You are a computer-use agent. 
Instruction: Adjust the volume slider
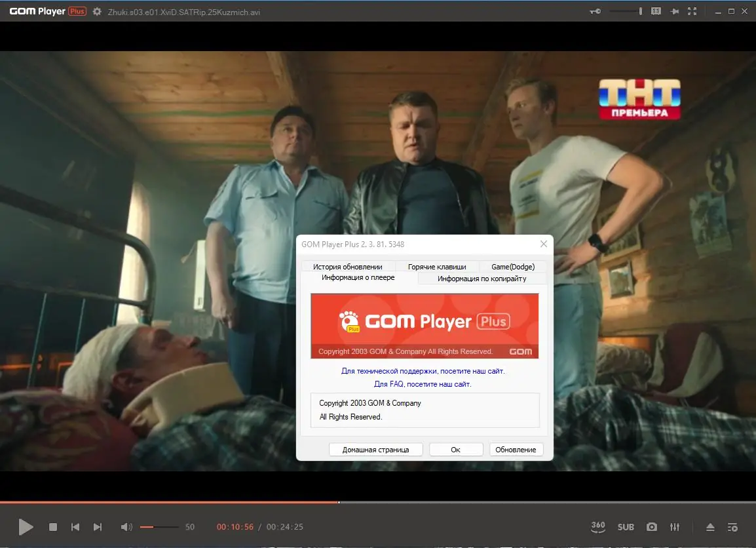(159, 526)
